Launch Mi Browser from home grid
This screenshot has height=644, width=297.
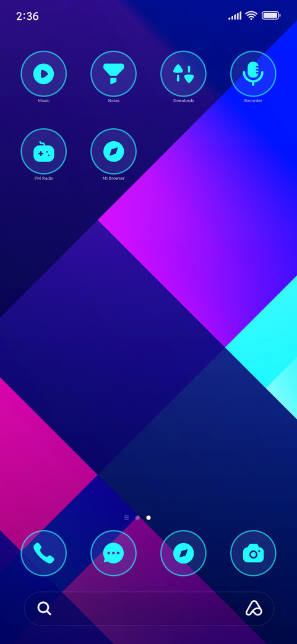tap(114, 152)
